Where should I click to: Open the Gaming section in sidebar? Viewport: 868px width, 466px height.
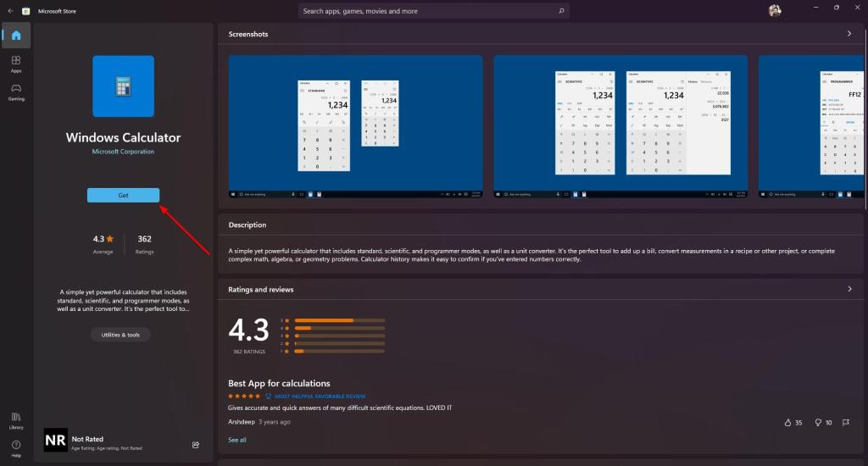[16, 92]
